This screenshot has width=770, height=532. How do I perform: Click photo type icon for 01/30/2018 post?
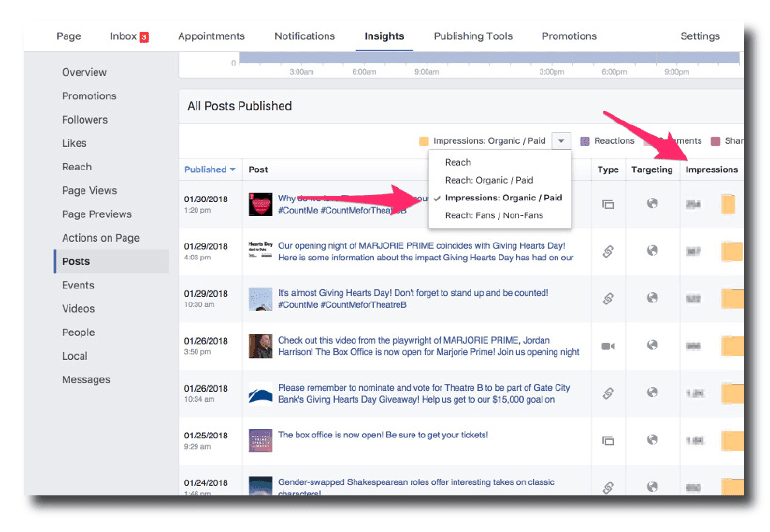pos(608,204)
